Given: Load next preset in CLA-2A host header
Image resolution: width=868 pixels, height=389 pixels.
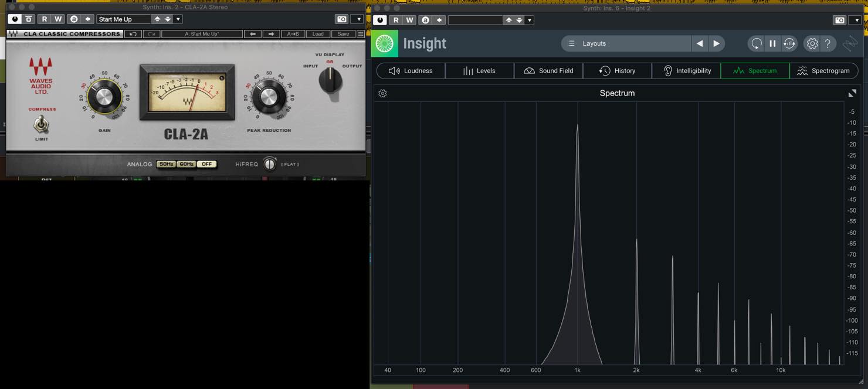Looking at the screenshot, I should click(x=168, y=19).
